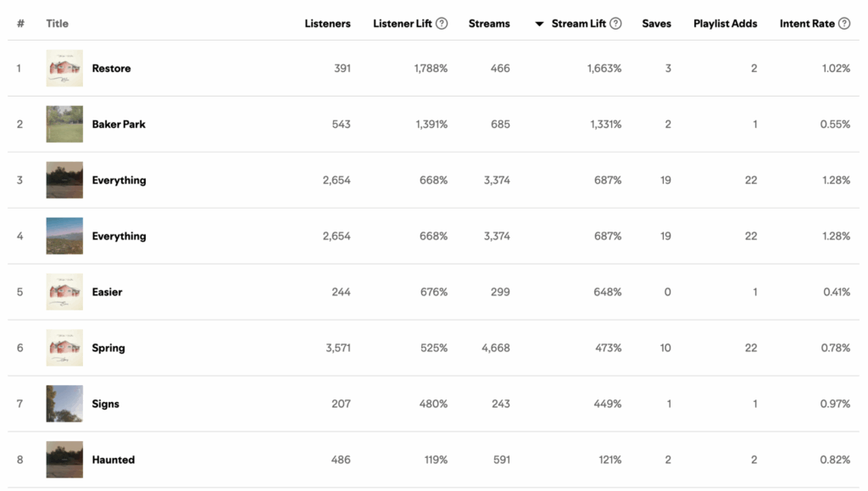Image resolution: width=868 pixels, height=491 pixels.
Task: Click the Listener Lift column header
Action: [x=403, y=23]
